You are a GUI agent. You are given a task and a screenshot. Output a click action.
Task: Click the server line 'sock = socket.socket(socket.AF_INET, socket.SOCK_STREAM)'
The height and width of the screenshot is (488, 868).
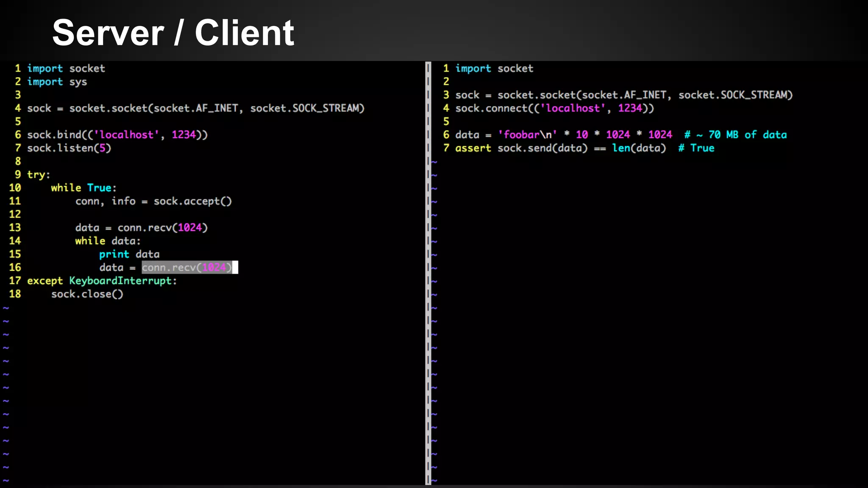[196, 108]
